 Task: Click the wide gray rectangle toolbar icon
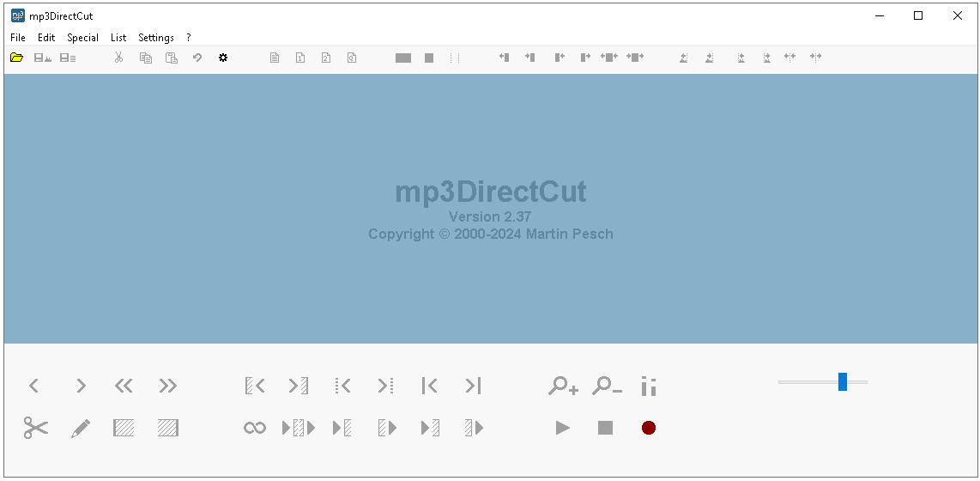403,58
